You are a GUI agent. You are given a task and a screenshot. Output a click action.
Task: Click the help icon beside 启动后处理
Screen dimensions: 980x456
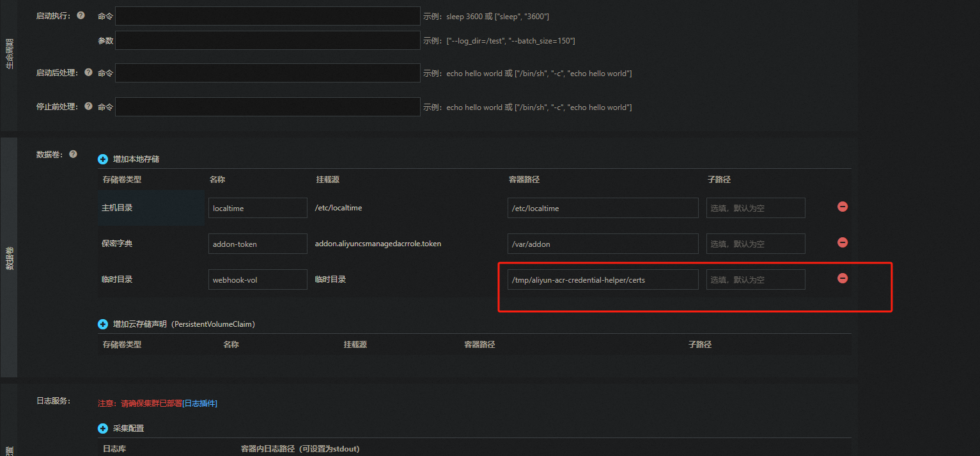point(88,73)
